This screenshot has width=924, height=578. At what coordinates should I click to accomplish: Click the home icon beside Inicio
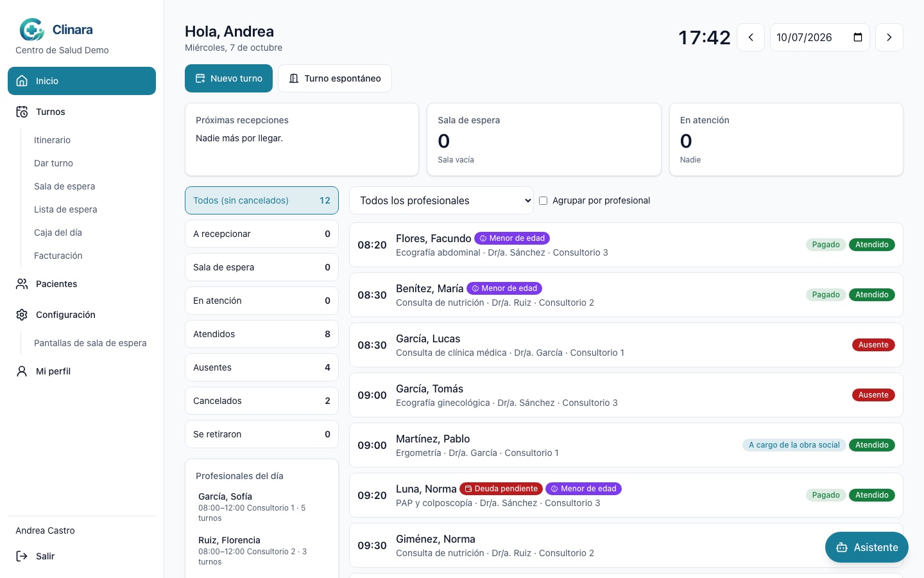click(22, 81)
